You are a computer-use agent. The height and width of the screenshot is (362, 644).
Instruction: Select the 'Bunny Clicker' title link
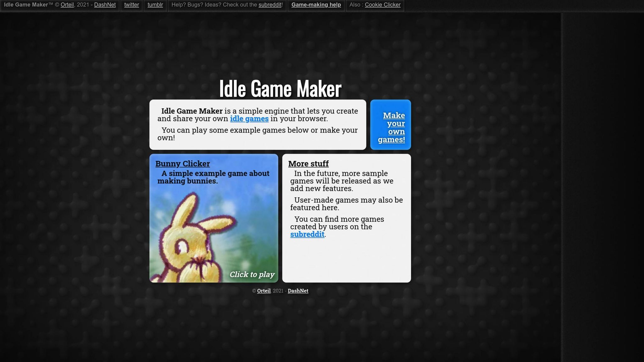click(182, 164)
